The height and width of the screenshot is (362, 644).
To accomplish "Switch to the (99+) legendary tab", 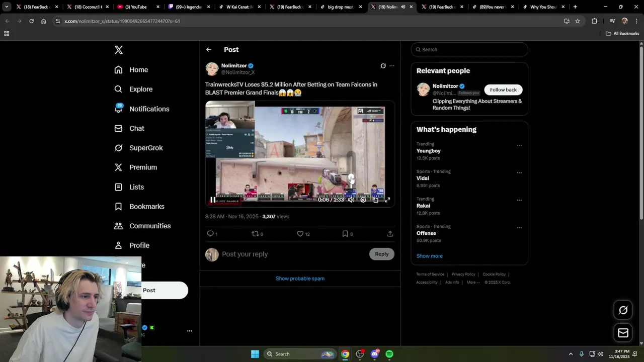I will pyautogui.click(x=188, y=7).
